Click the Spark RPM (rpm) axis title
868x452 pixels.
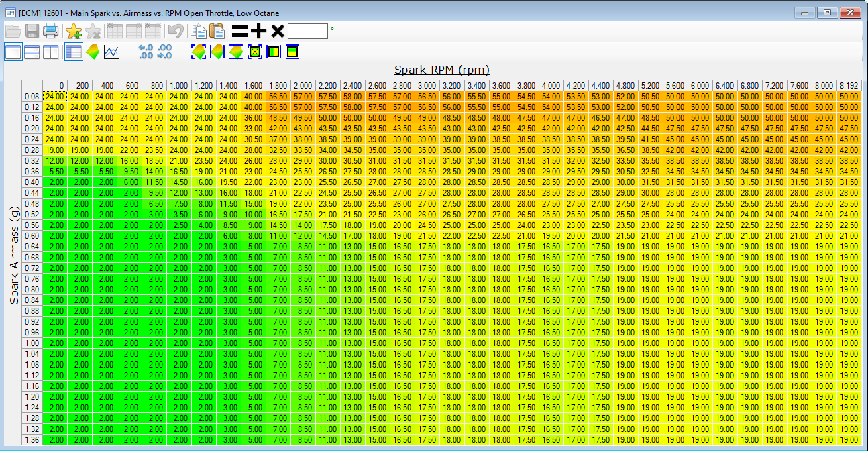point(441,70)
